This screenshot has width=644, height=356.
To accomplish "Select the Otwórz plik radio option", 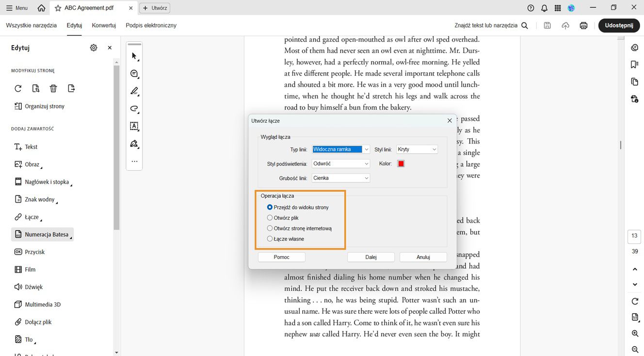I will 270,218.
